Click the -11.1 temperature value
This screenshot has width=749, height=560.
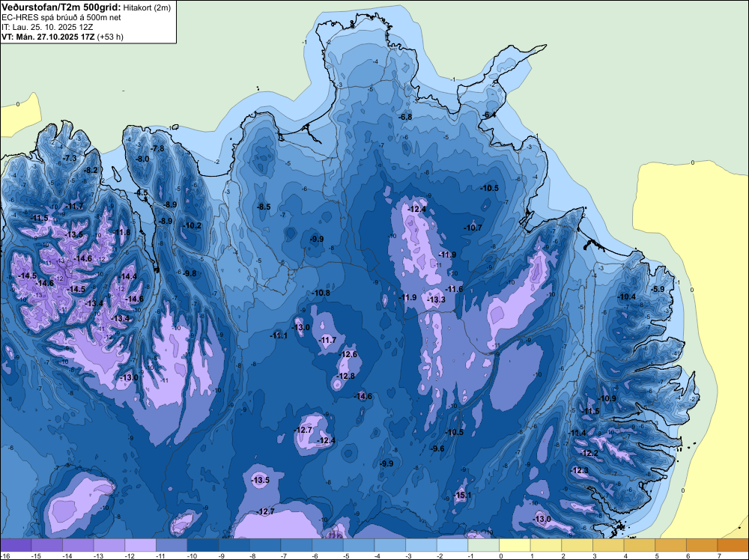coord(279,335)
